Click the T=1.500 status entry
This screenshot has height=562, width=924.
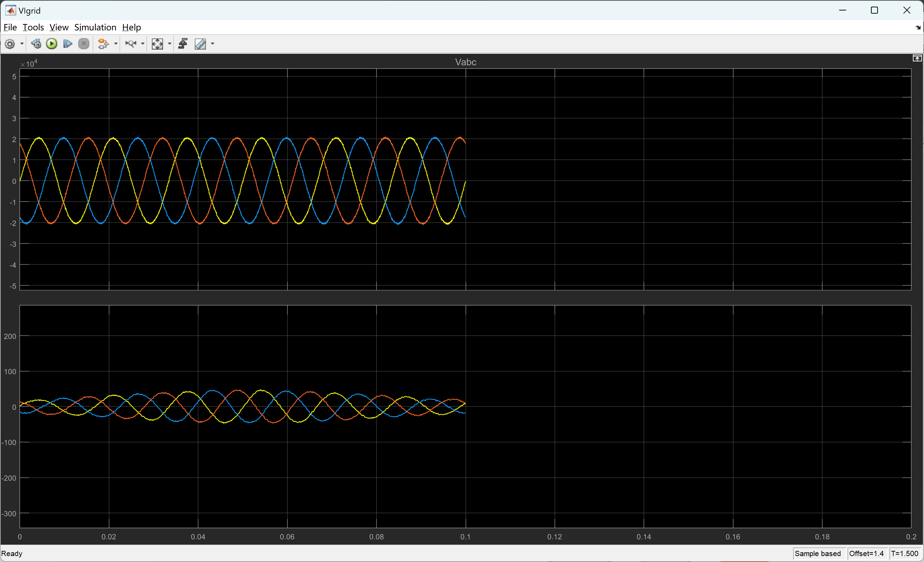[904, 553]
